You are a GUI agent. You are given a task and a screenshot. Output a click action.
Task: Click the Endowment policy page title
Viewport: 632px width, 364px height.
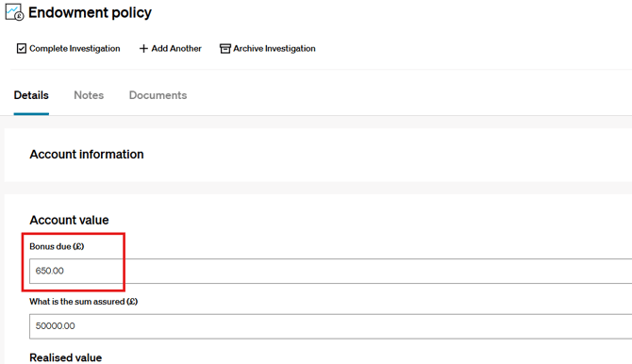click(x=90, y=12)
